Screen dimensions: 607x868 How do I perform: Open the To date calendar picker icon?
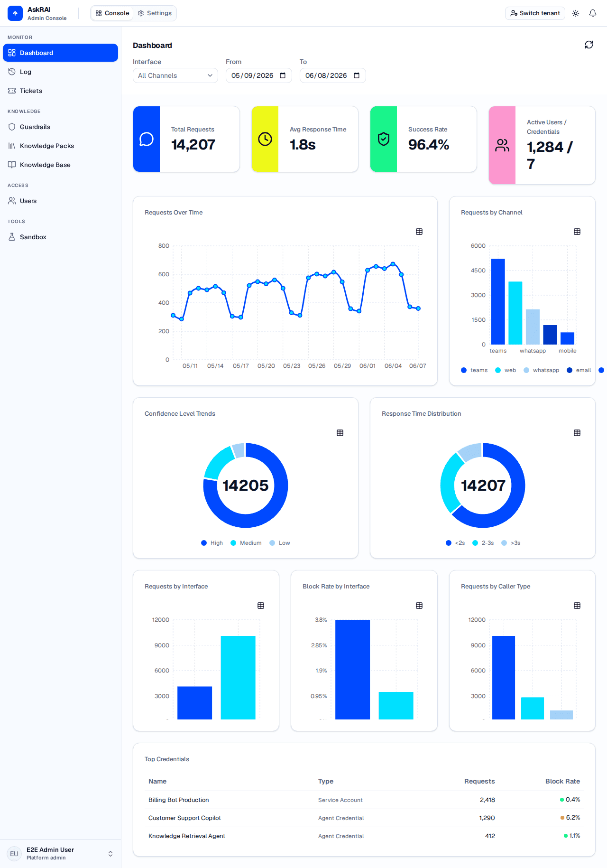(x=357, y=75)
